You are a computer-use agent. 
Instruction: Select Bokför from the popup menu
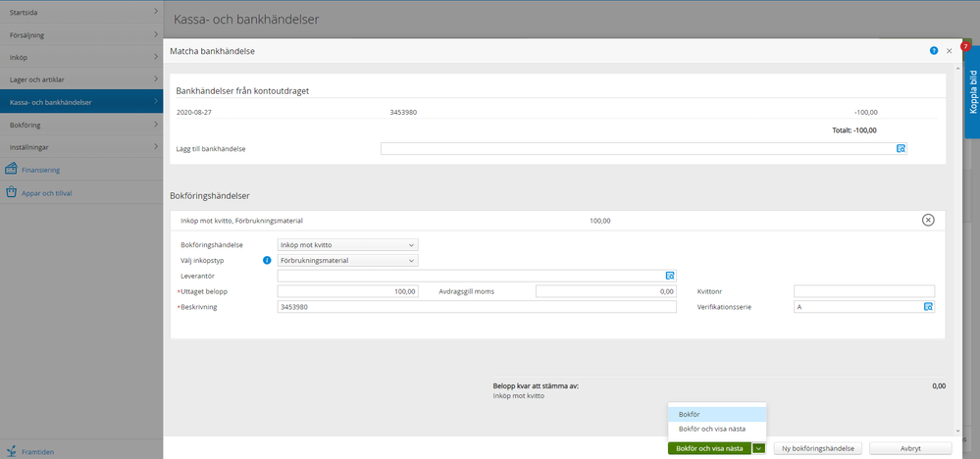pos(716,415)
